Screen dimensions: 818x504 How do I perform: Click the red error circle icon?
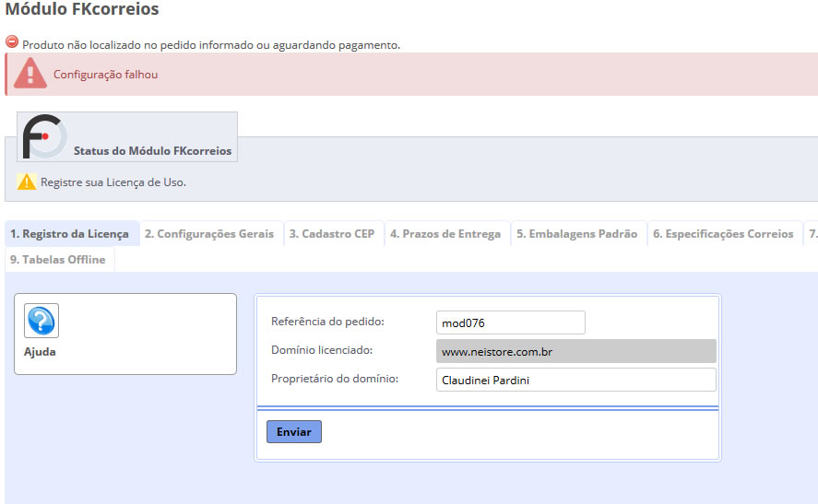pos(11,41)
